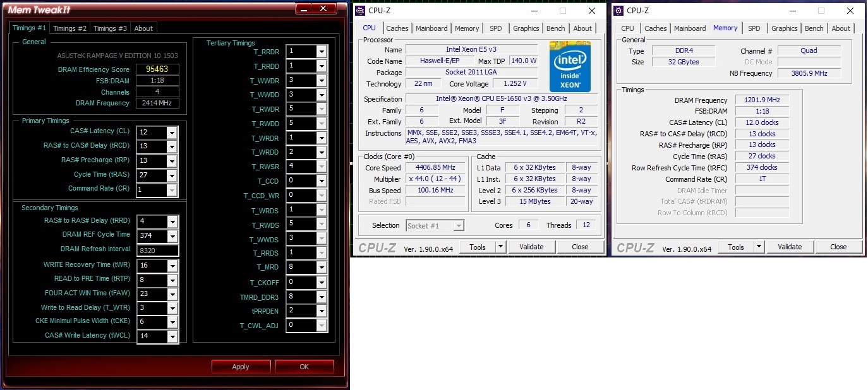The height and width of the screenshot is (390, 868).
Task: Expand tPRPDEN dropdown
Action: click(x=322, y=311)
